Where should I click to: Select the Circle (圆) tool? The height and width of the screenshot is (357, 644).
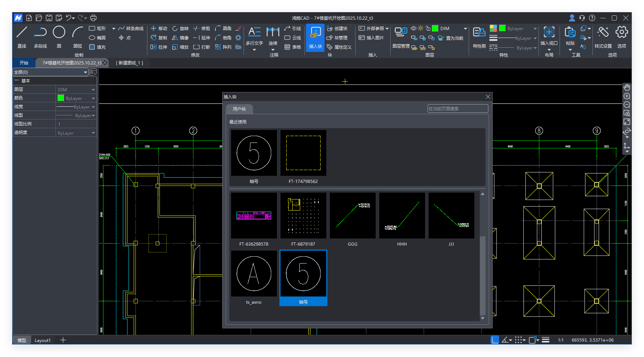click(59, 33)
